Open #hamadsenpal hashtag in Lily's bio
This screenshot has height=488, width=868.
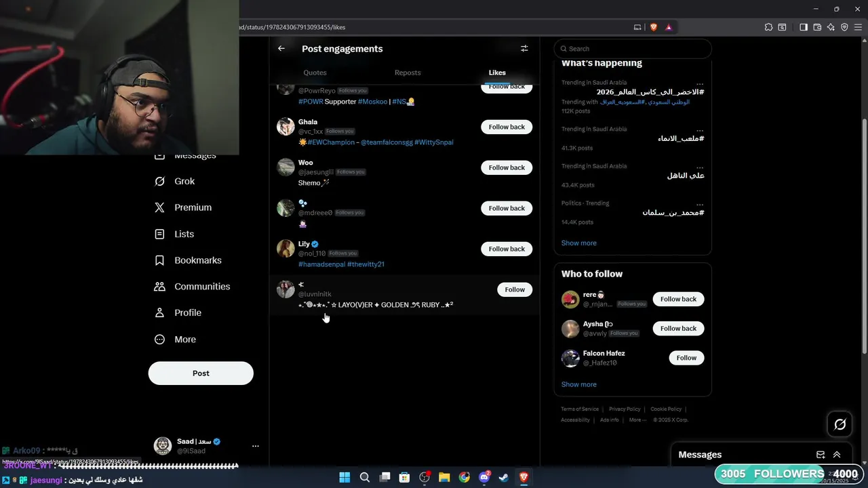pyautogui.click(x=321, y=264)
